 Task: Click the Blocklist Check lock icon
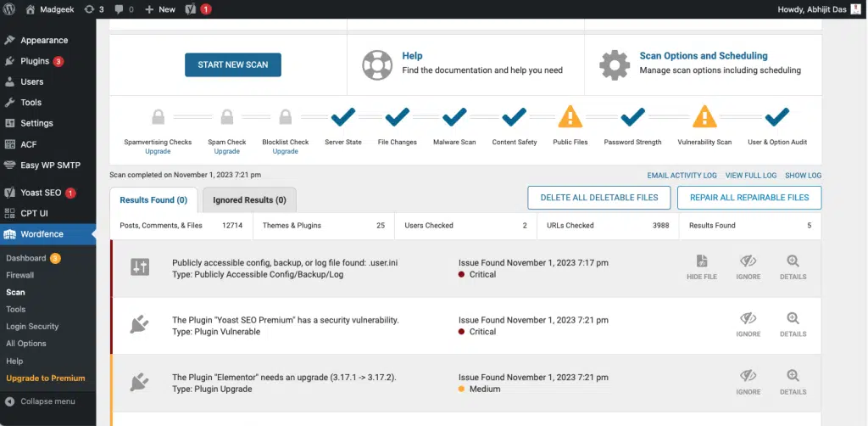tap(286, 117)
